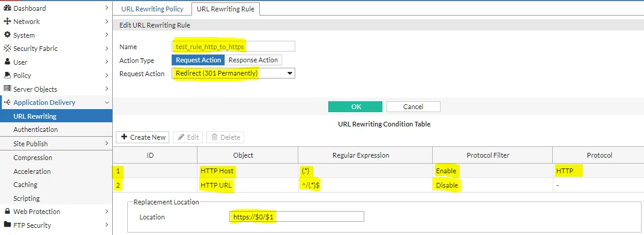The image size is (644, 235).
Task: Expand the Web Protection chevron
Action: tap(107, 211)
